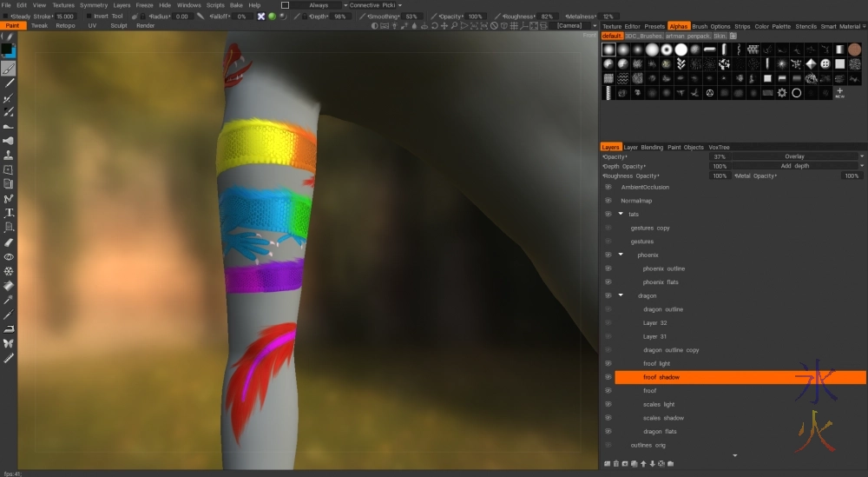Open the Textures menu

tap(63, 5)
